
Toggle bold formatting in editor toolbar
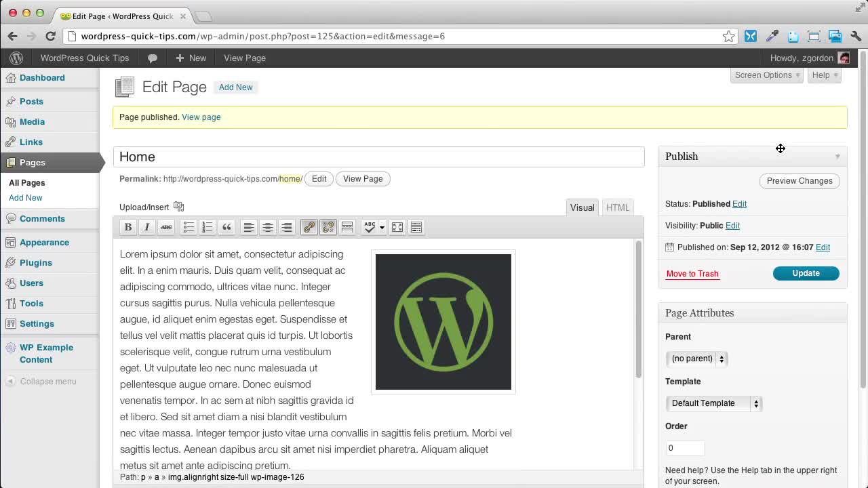pyautogui.click(x=127, y=228)
